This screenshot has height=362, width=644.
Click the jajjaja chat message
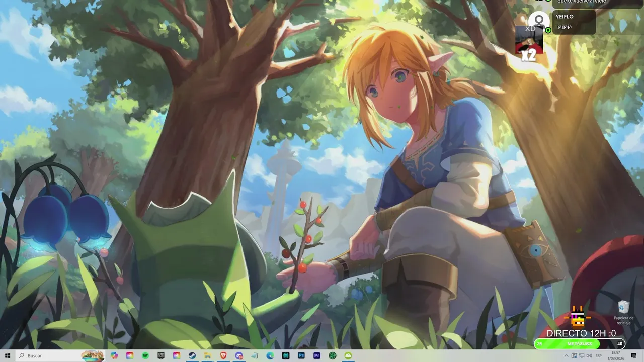[x=565, y=27]
